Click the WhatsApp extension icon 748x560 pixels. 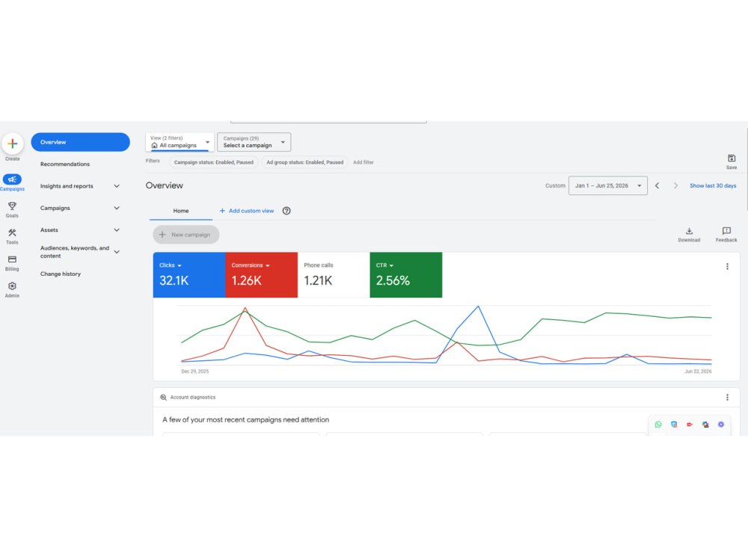(658, 425)
